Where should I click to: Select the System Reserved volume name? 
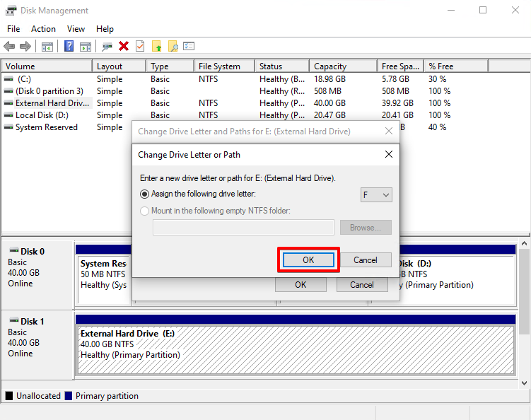click(47, 127)
